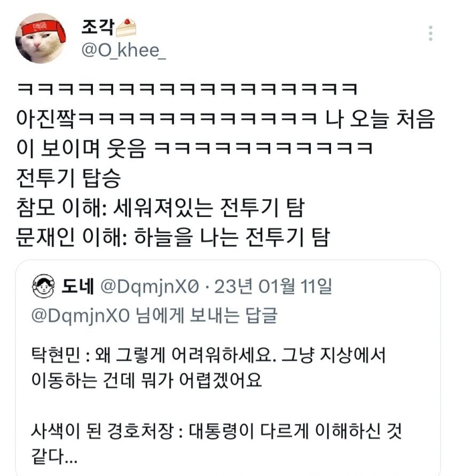Open the cat profile picture of 조각
Viewport: 456px width, 476px height.
[41, 38]
